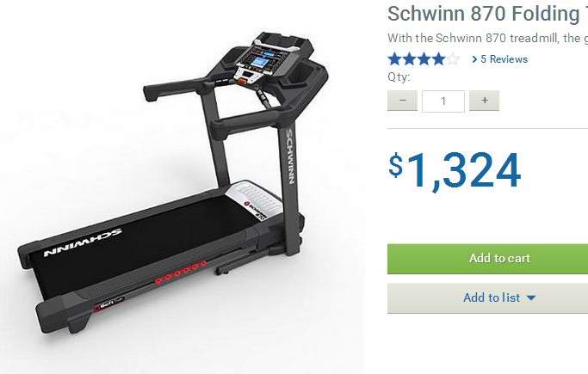This screenshot has height=374, width=588.
Task: Expand the Add to list dropdown arrow
Action: click(531, 298)
